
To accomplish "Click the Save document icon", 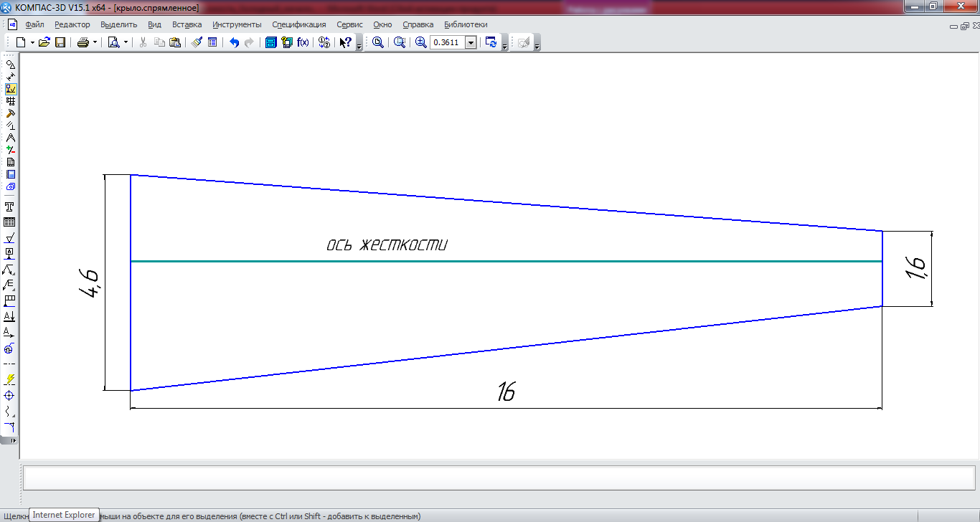I will (60, 43).
